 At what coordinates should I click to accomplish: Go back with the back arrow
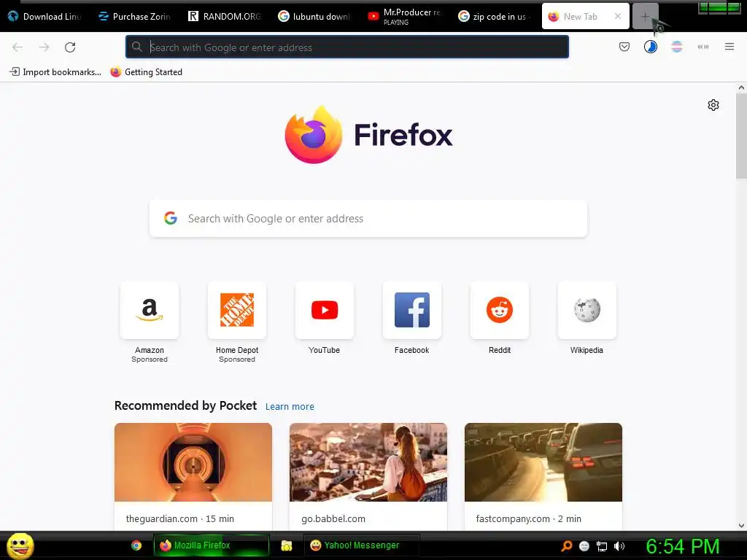pos(18,47)
